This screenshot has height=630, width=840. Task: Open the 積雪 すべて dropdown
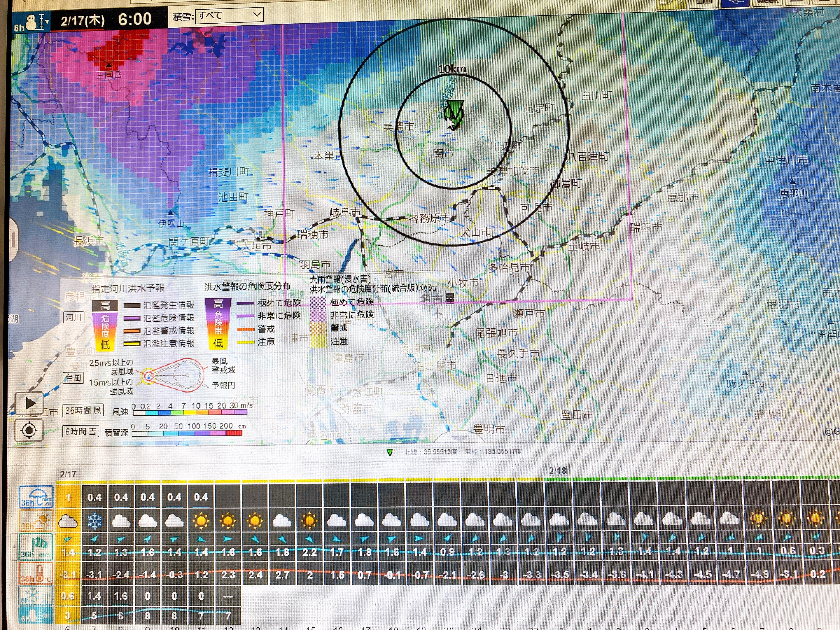(x=229, y=15)
